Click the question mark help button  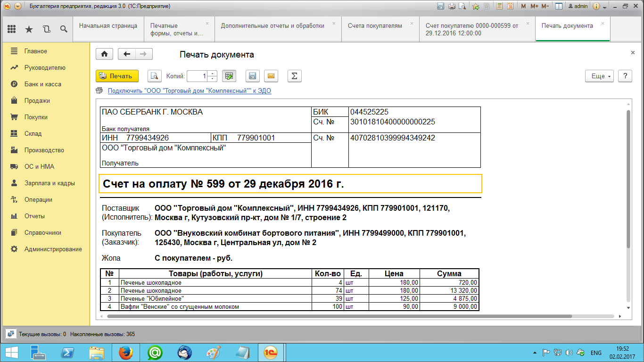625,76
